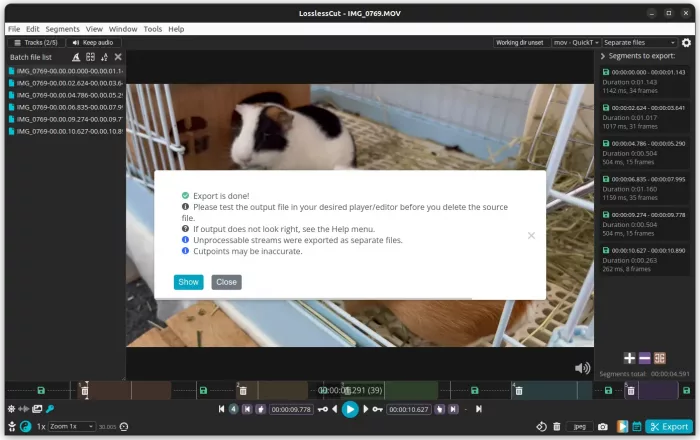Open the Tools menu
The width and height of the screenshot is (700, 440).
[x=152, y=29]
